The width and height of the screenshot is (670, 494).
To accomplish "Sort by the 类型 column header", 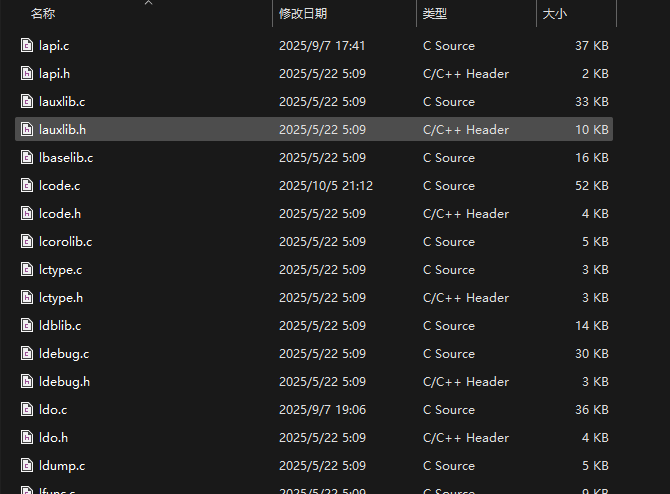I will pos(435,14).
